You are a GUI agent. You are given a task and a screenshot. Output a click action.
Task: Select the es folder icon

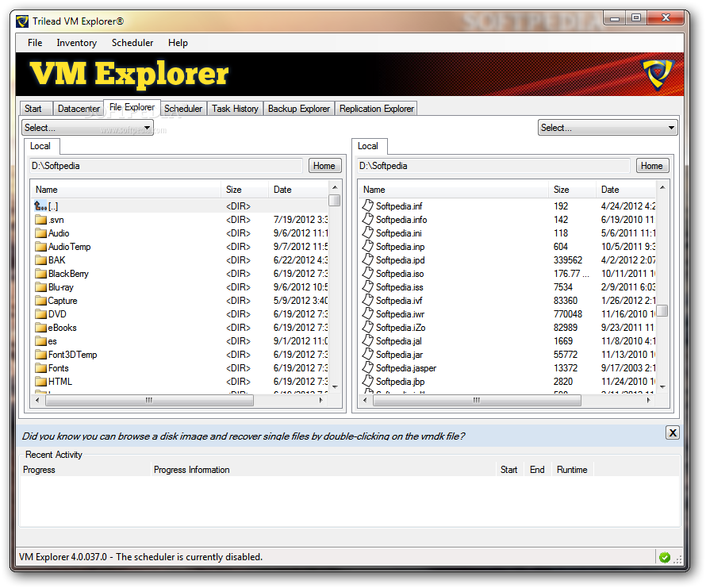41,341
